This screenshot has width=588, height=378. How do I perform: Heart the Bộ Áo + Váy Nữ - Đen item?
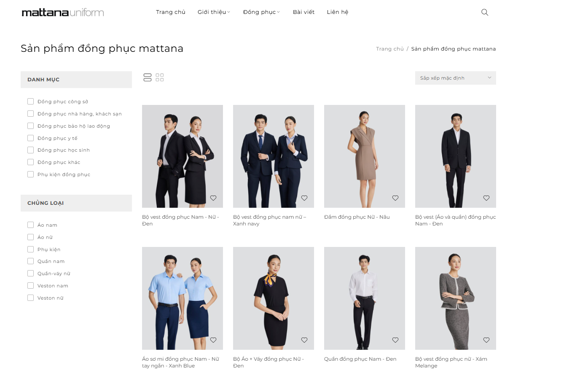point(304,340)
